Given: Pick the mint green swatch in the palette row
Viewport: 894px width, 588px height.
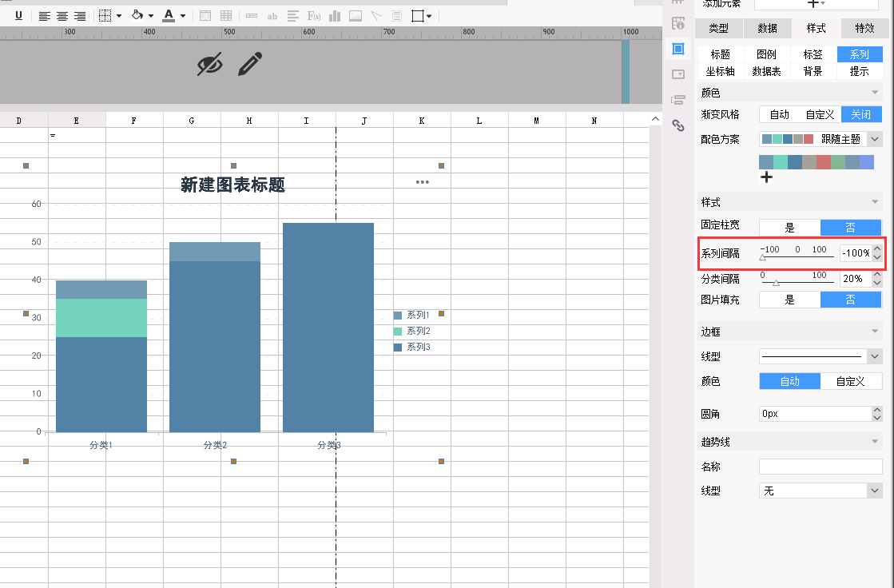Looking at the screenshot, I should click(780, 162).
